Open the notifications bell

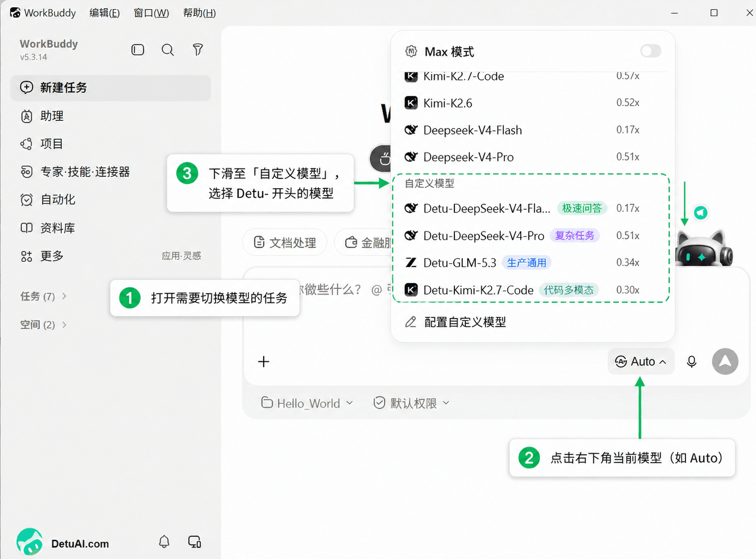164,542
